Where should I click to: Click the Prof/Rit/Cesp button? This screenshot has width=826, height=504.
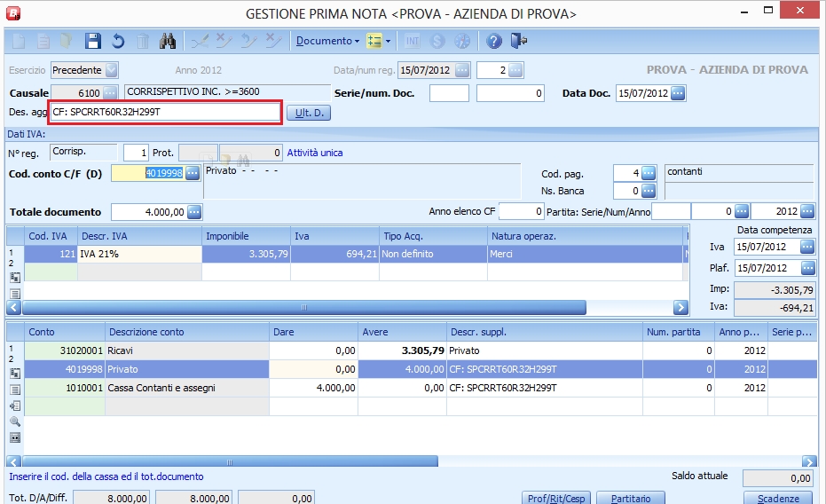555,498
